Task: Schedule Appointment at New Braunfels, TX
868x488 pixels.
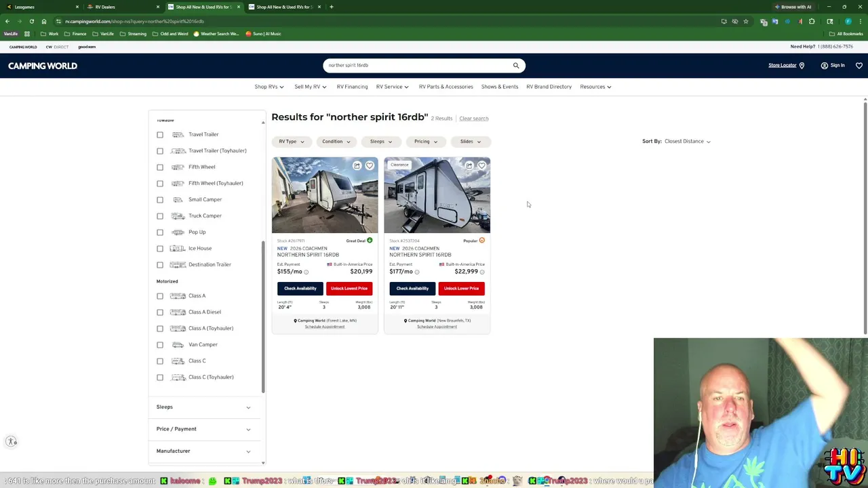Action: (x=437, y=327)
